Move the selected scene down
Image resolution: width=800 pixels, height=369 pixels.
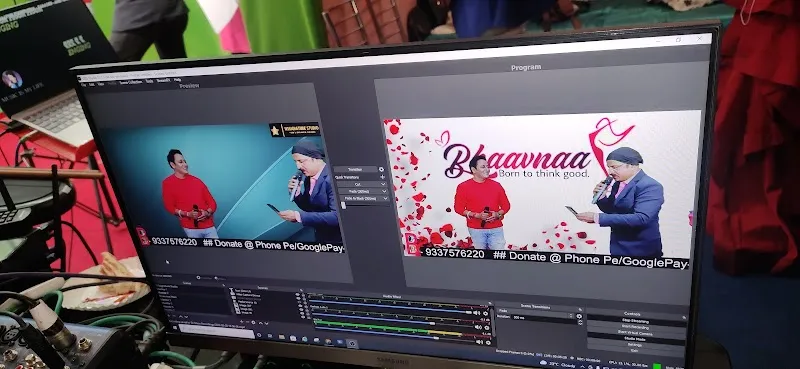pyautogui.click(x=186, y=317)
